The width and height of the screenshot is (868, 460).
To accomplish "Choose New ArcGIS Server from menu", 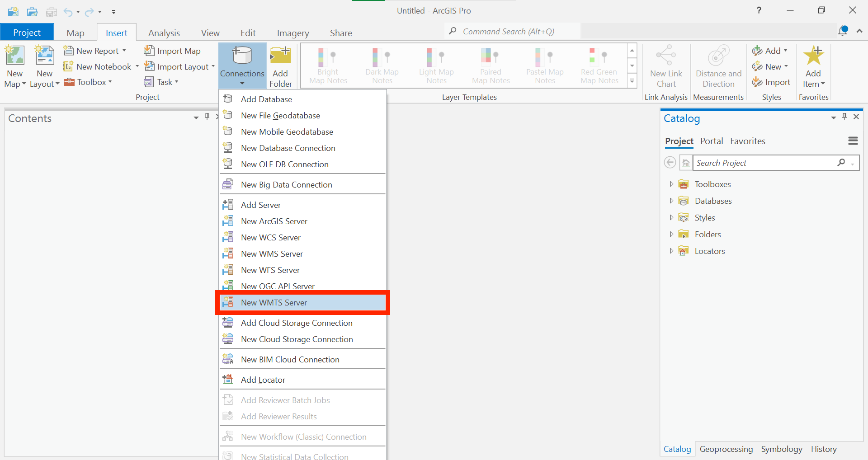I will click(x=274, y=221).
